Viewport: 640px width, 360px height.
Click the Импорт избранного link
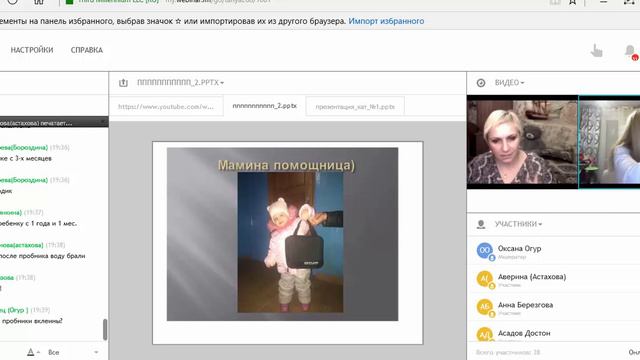[x=386, y=21]
